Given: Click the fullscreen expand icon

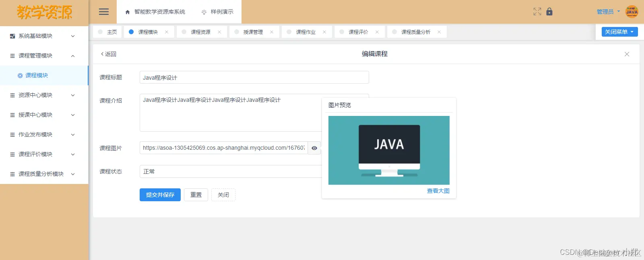Looking at the screenshot, I should 537,12.
